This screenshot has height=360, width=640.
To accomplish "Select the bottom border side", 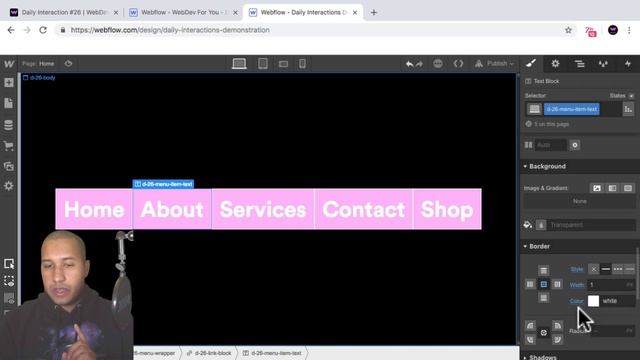I will click(x=543, y=298).
